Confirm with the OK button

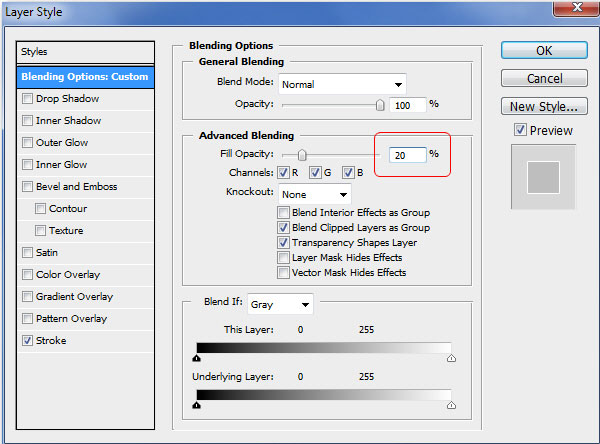(x=544, y=51)
